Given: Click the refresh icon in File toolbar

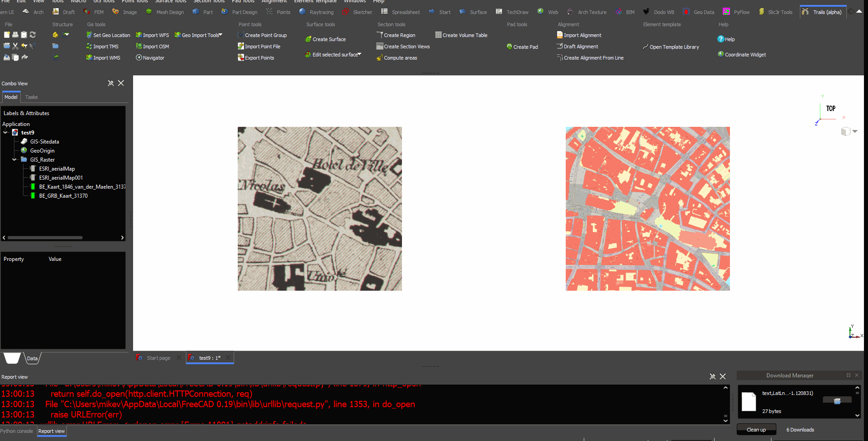Looking at the screenshot, I should [x=32, y=35].
